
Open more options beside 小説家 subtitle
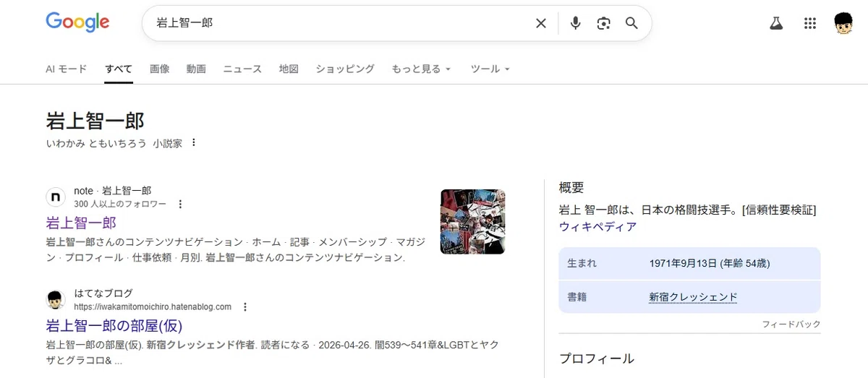click(x=193, y=143)
